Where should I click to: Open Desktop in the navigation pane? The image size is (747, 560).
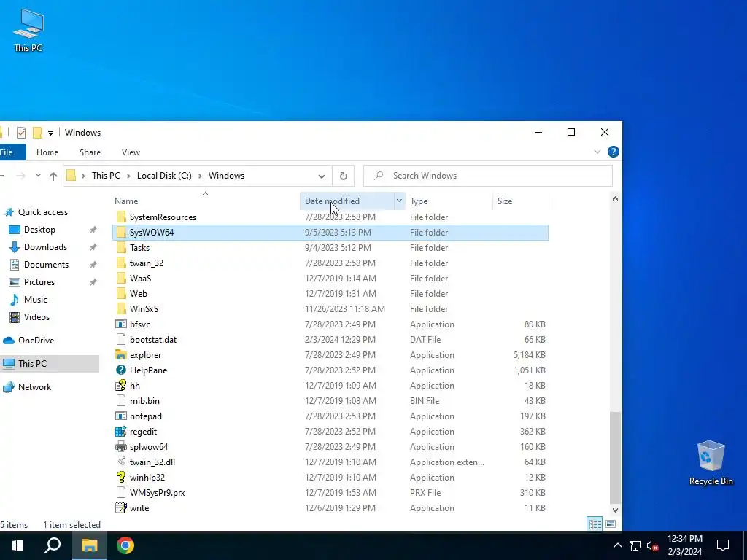pos(39,230)
